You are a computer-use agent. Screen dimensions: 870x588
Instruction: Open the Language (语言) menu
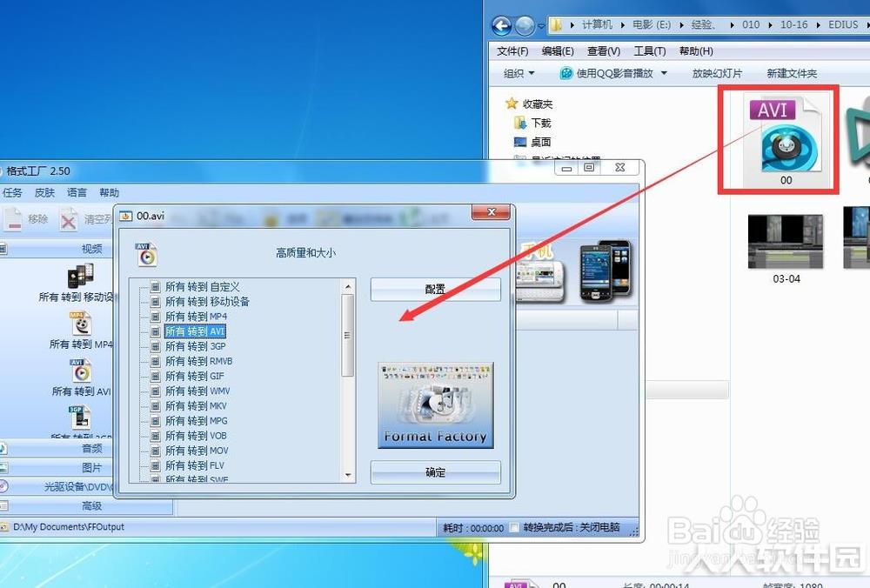point(77,192)
